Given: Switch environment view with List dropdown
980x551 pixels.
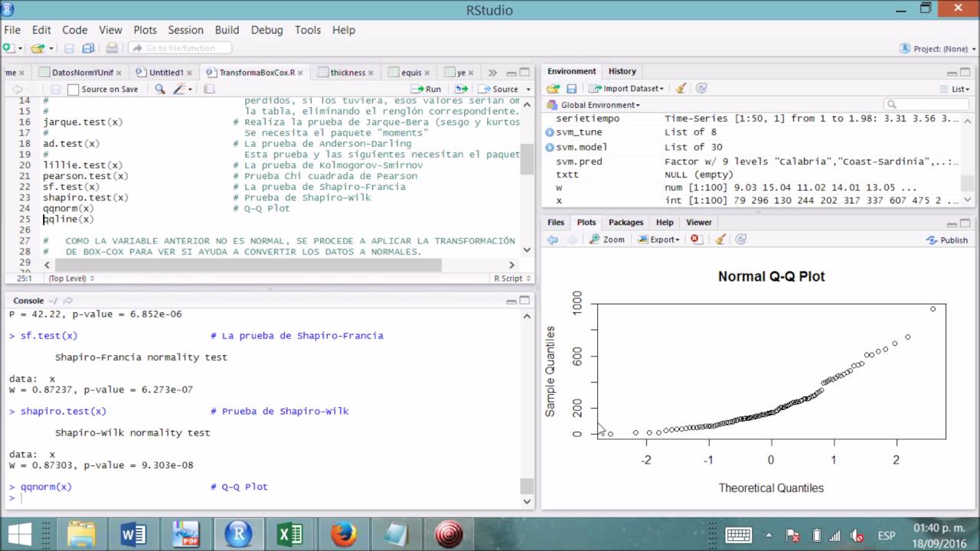Looking at the screenshot, I should pyautogui.click(x=955, y=89).
